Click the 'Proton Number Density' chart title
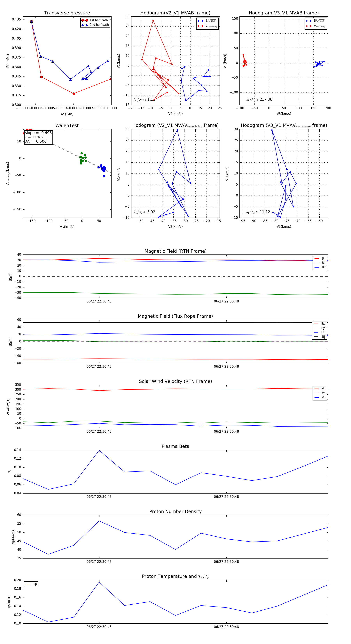The height and width of the screenshot is (644, 351). (175, 511)
